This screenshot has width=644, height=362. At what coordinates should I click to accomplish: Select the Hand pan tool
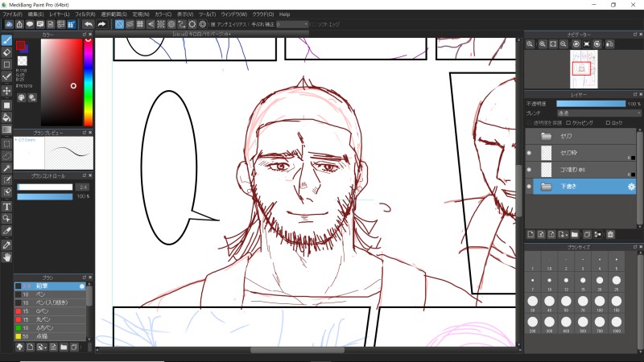tap(6, 257)
